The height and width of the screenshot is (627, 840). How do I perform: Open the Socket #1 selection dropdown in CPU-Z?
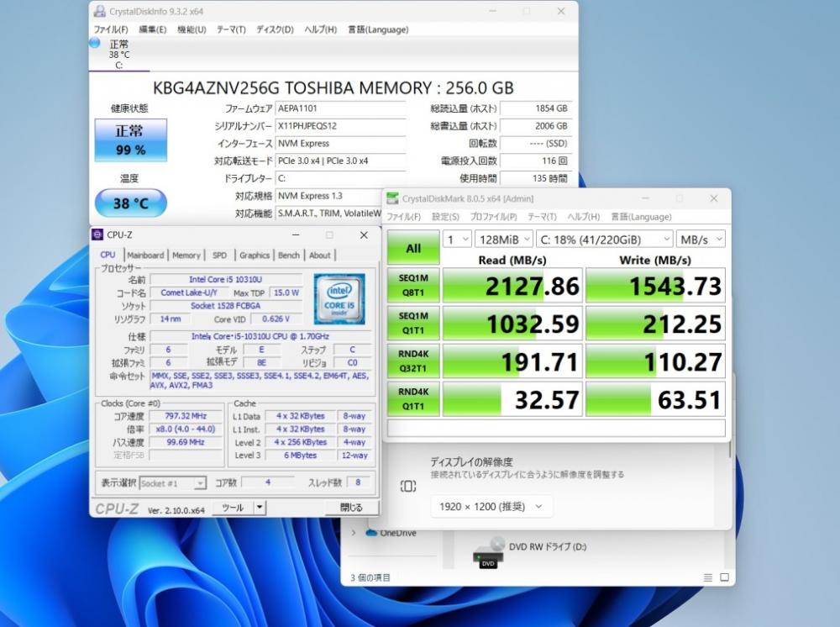(172, 483)
